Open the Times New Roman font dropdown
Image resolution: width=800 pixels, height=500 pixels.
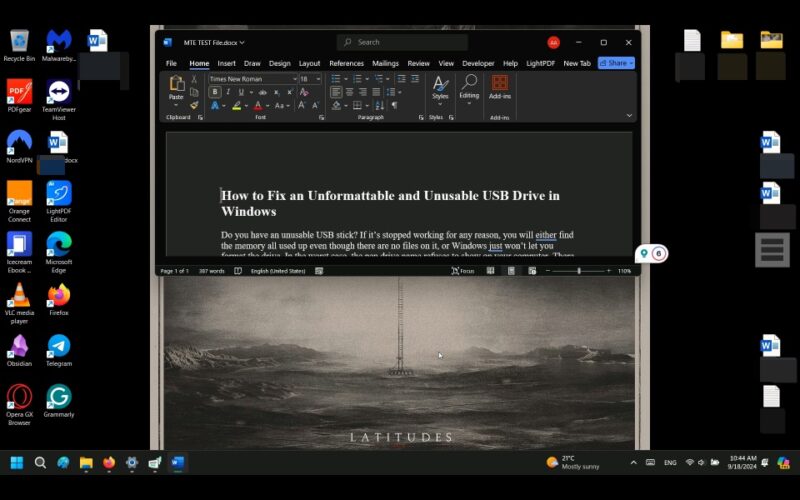point(294,79)
